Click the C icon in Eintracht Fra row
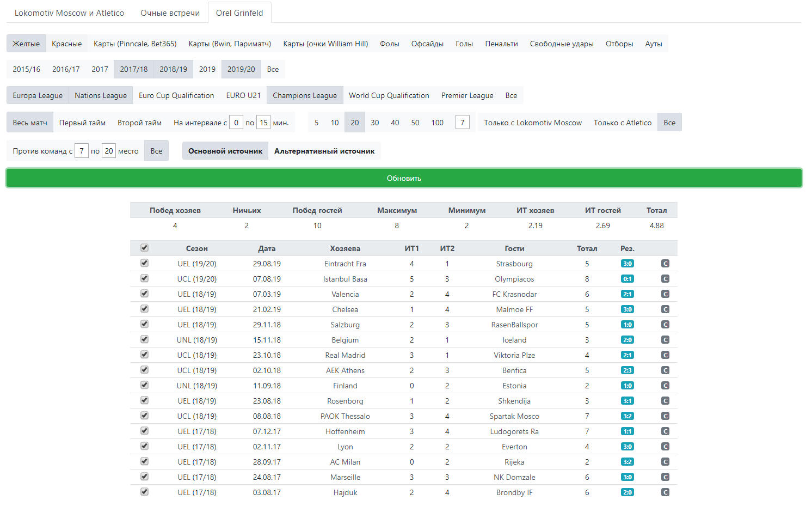The height and width of the screenshot is (506, 812). [x=665, y=264]
